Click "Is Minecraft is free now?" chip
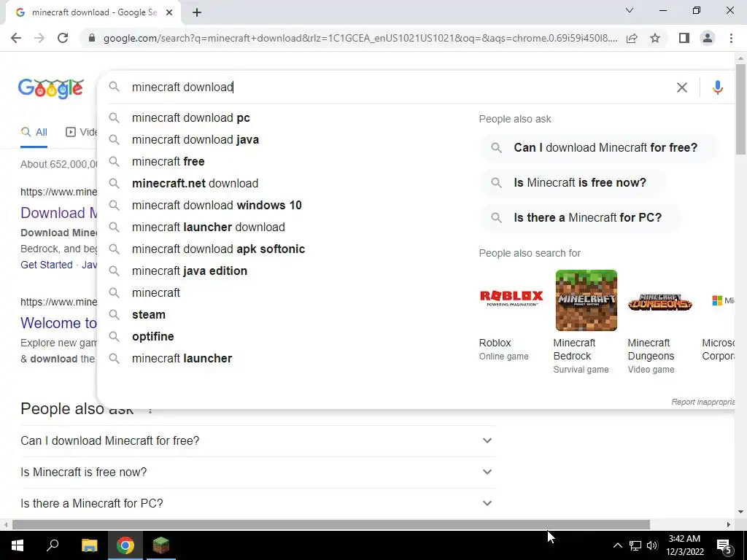 tap(572, 183)
